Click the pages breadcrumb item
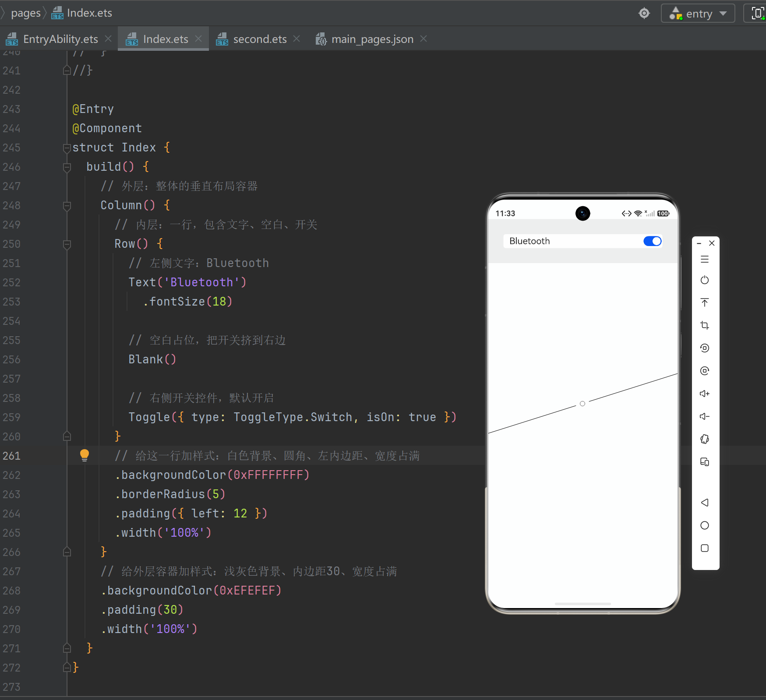The height and width of the screenshot is (700, 766). (26, 13)
